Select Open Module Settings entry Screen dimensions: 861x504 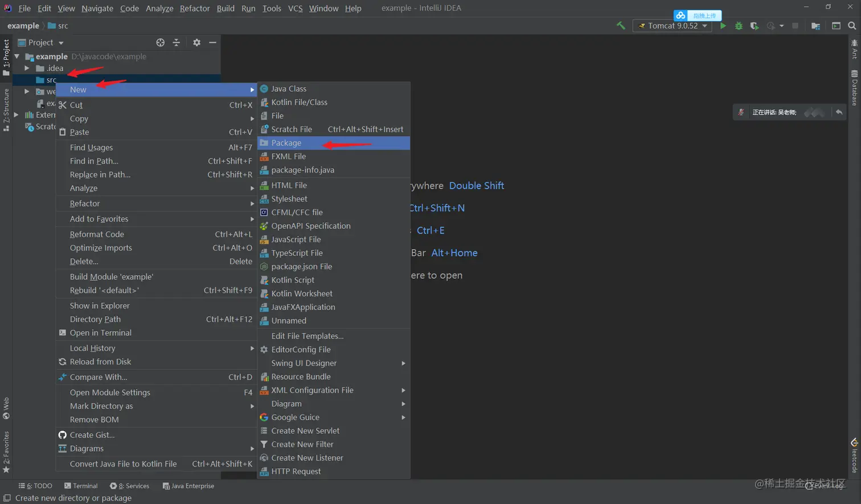pyautogui.click(x=156, y=392)
